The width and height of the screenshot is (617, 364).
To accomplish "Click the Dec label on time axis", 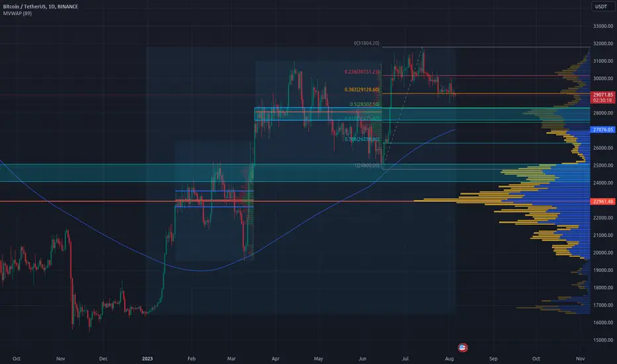I will (103, 359).
